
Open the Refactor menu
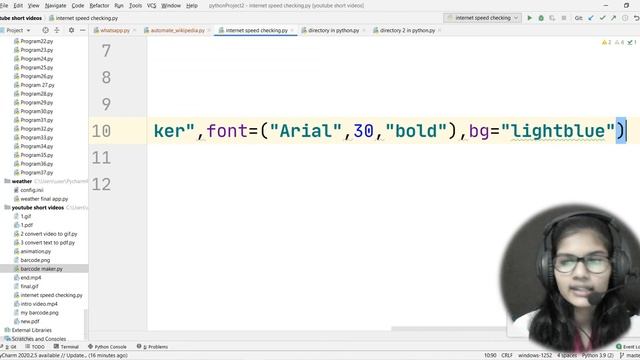point(99,6)
